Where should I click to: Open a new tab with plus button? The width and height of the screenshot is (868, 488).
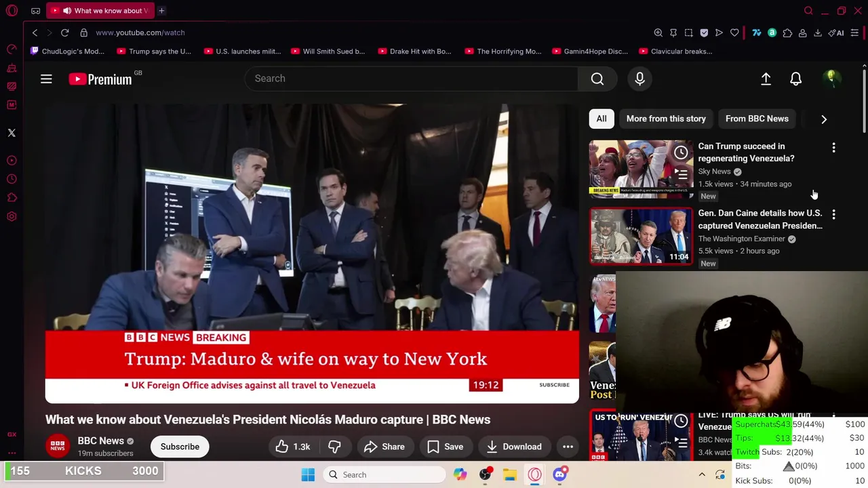(161, 11)
